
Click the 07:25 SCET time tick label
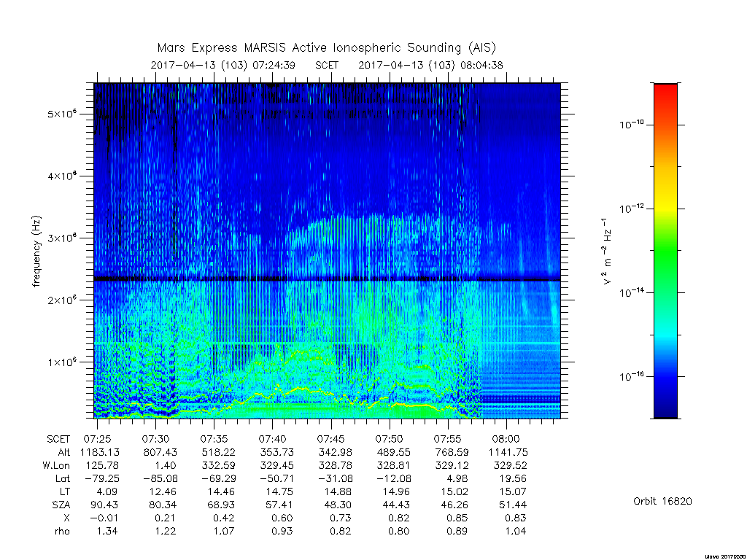pyautogui.click(x=98, y=438)
